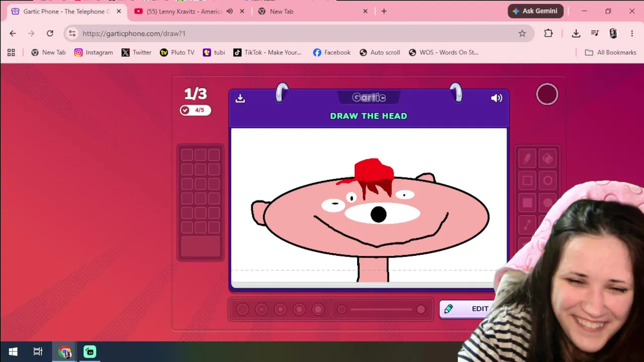Click the Ask Gemini button
Viewport: 644px width, 362px height.
(x=535, y=11)
